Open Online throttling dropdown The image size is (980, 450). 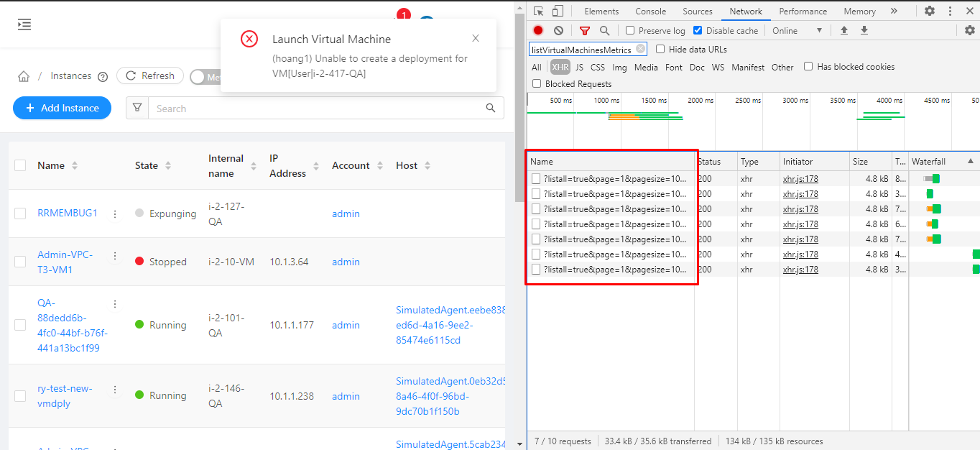(x=797, y=30)
